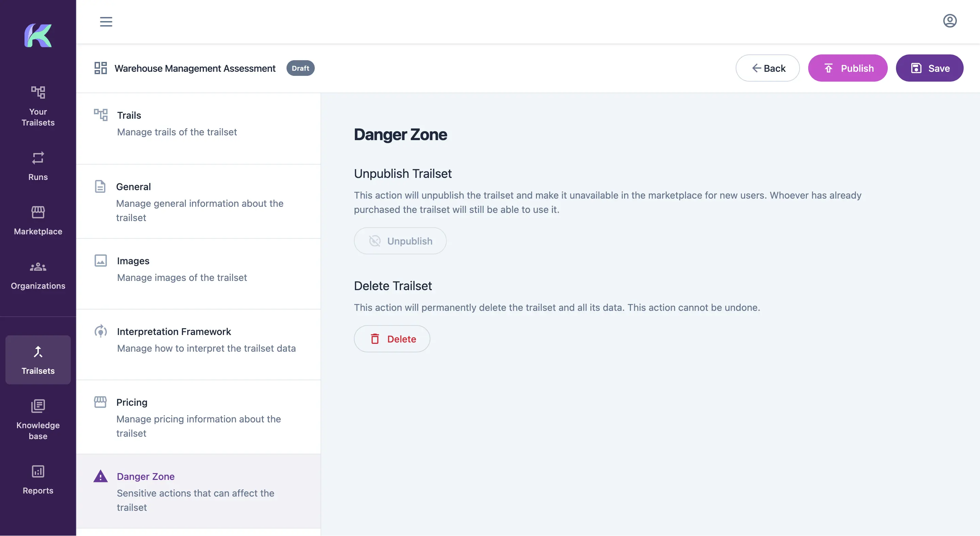Click the General document icon
The width and height of the screenshot is (980, 536).
point(100,186)
